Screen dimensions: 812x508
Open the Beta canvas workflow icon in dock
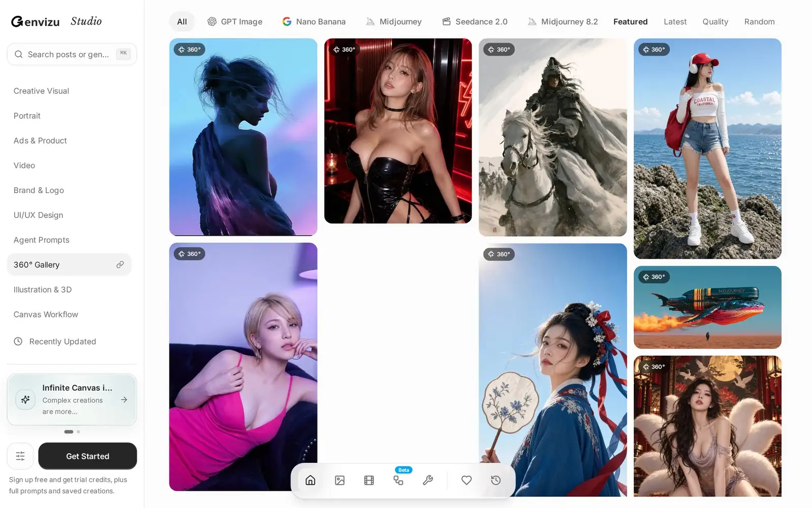398,480
